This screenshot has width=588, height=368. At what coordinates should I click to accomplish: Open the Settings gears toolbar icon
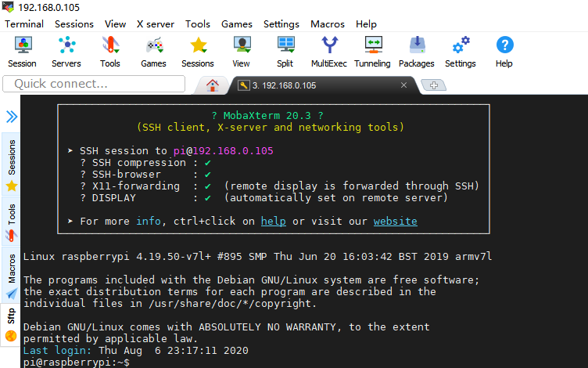(461, 52)
